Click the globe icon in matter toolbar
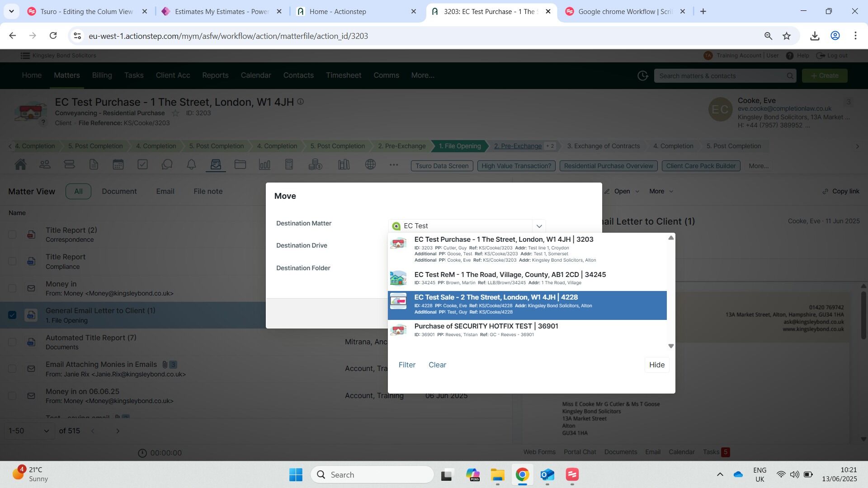The width and height of the screenshot is (868, 488). [370, 165]
